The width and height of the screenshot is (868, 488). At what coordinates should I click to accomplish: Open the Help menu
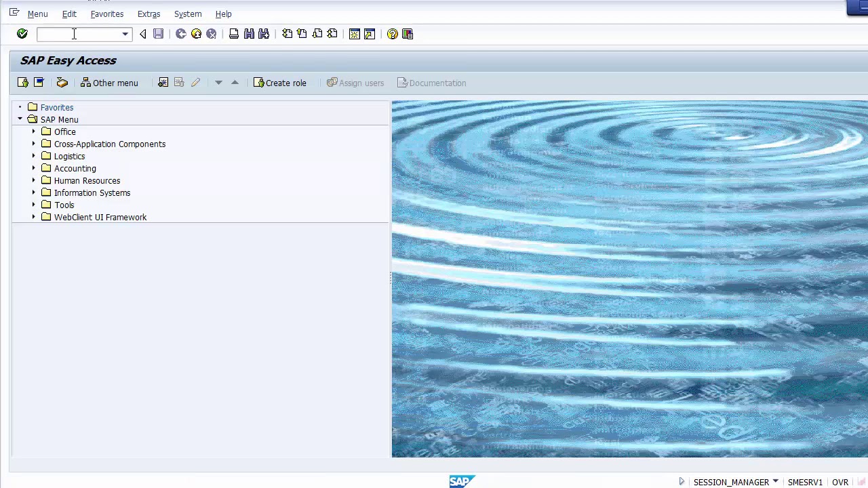click(x=223, y=14)
